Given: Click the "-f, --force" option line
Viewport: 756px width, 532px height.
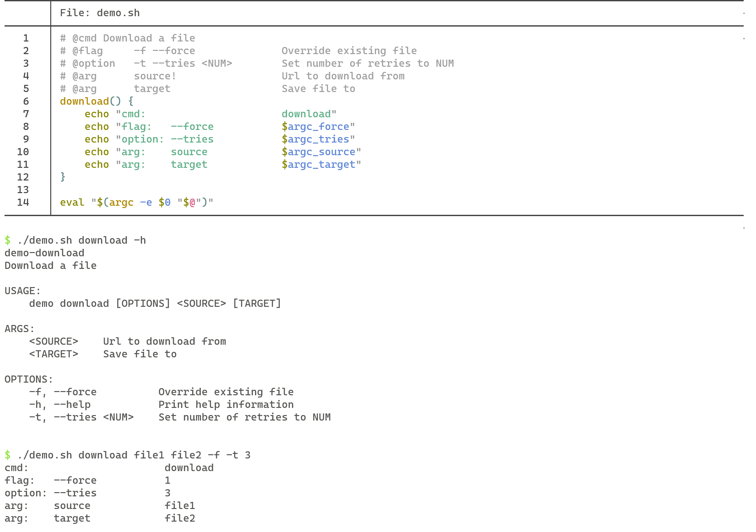Looking at the screenshot, I should [62, 391].
